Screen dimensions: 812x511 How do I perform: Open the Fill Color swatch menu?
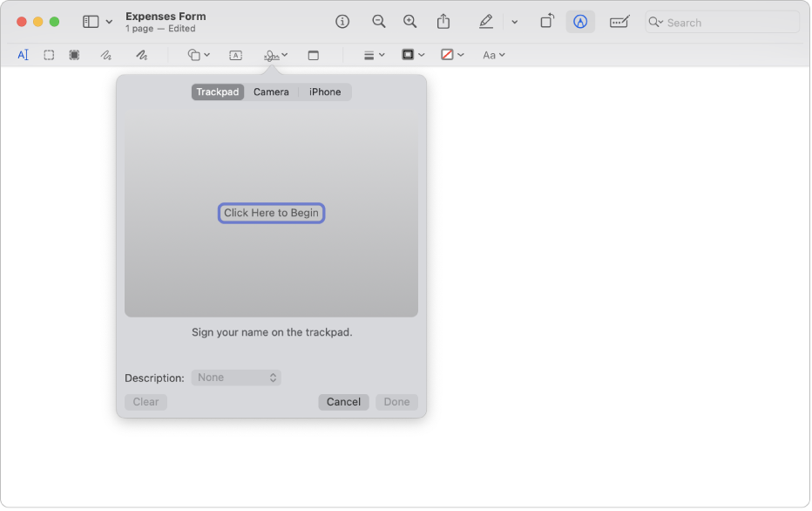(451, 55)
